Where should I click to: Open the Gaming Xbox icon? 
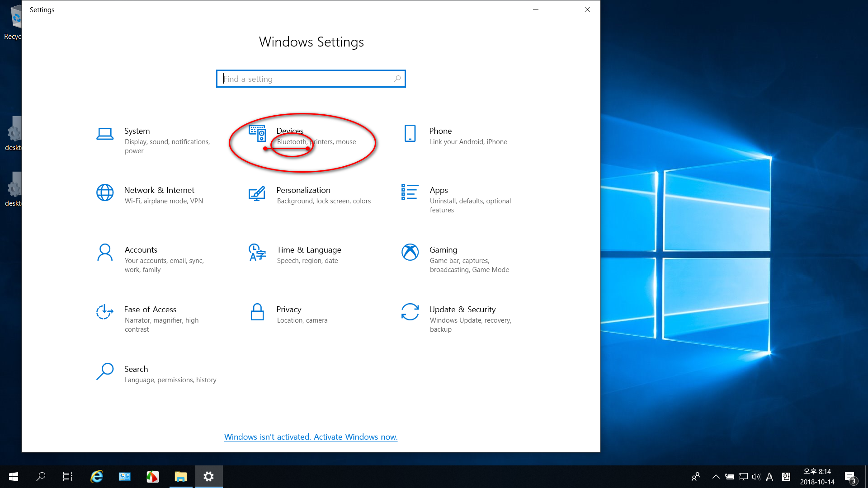410,252
